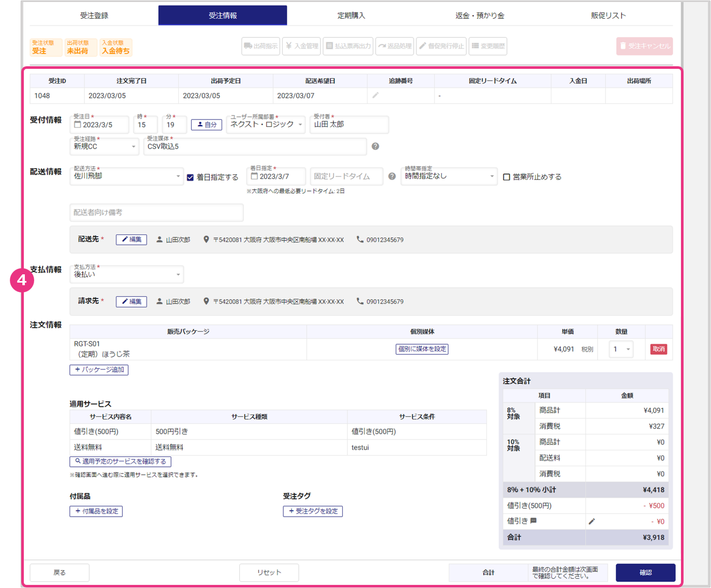Open calendar icon in 受注日 field

pyautogui.click(x=78, y=125)
